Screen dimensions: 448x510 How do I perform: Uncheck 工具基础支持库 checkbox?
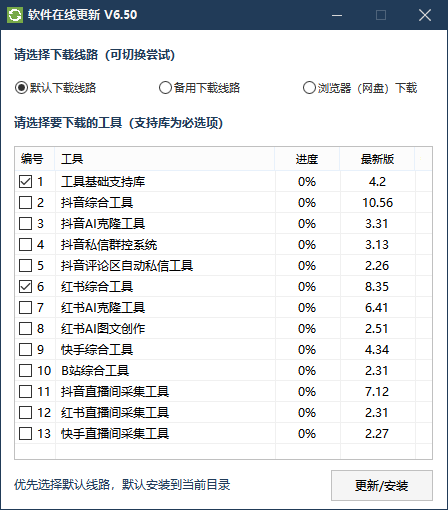click(26, 182)
